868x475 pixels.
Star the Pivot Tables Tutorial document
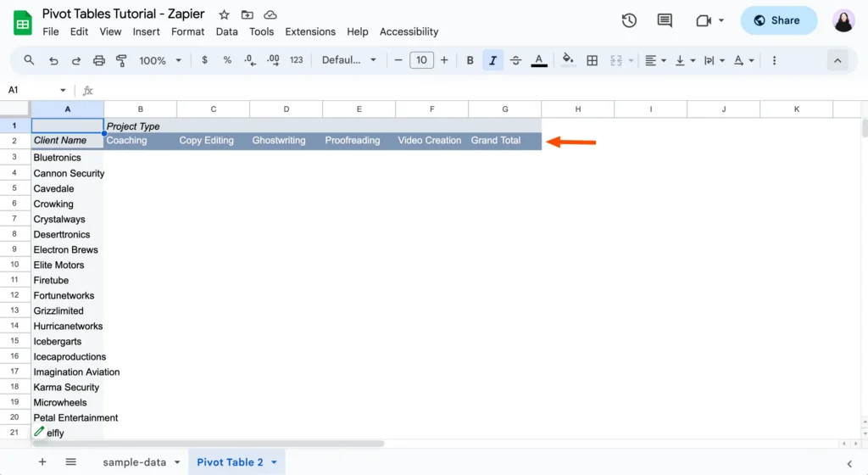tap(224, 15)
